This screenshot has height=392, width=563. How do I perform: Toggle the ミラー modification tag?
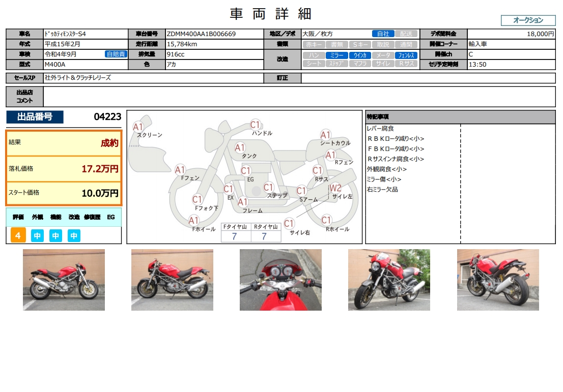pos(337,55)
